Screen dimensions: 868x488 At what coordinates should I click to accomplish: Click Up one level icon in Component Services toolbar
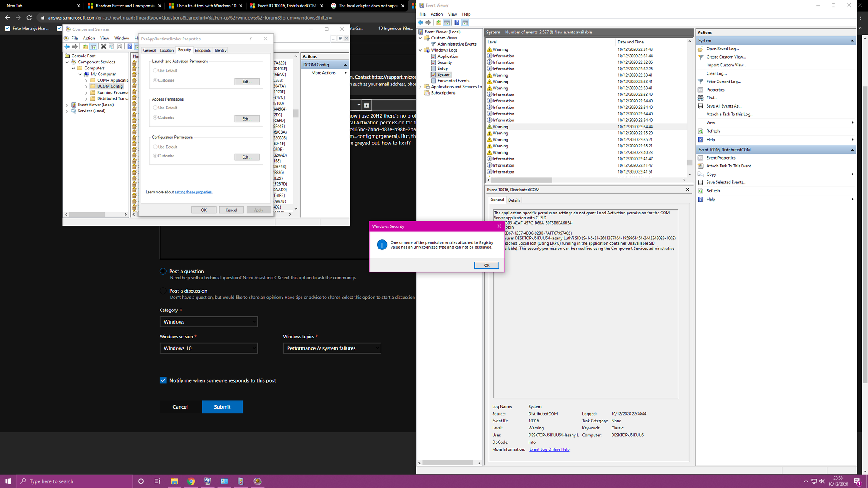85,46
